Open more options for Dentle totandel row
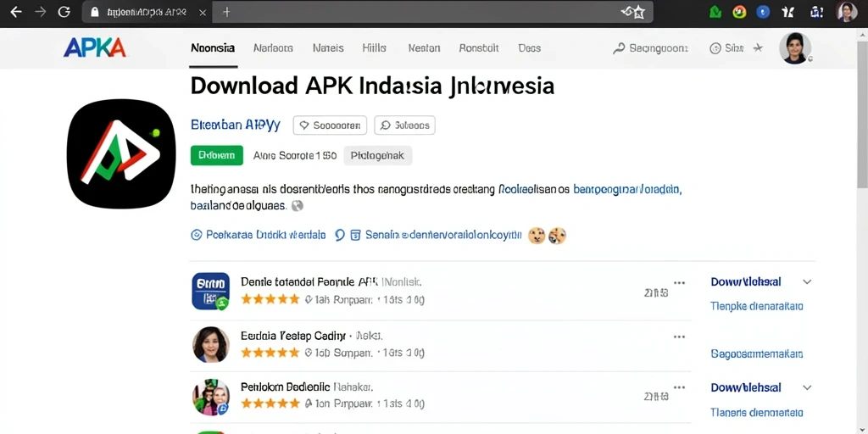 pyautogui.click(x=679, y=282)
